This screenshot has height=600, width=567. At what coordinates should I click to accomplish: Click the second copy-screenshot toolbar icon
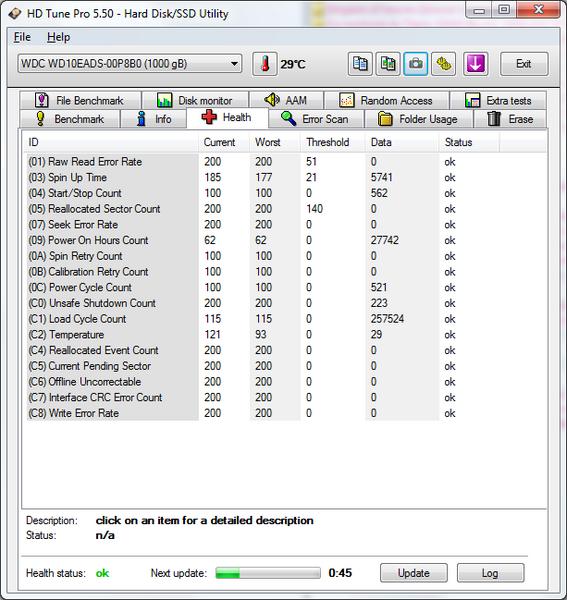[x=388, y=64]
